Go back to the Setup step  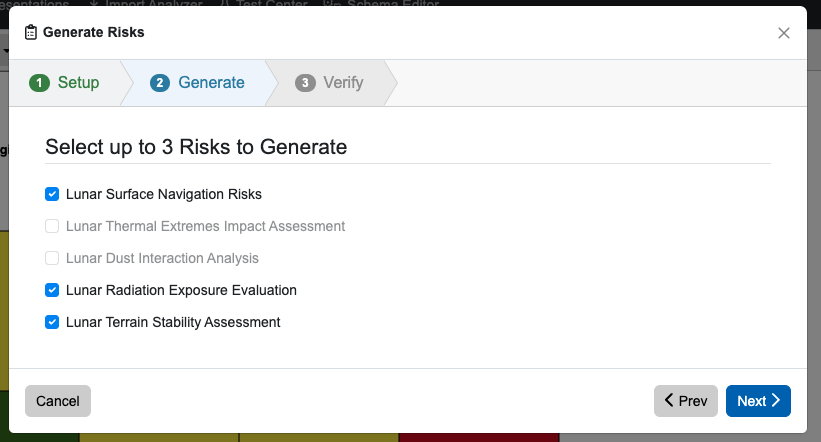click(78, 83)
